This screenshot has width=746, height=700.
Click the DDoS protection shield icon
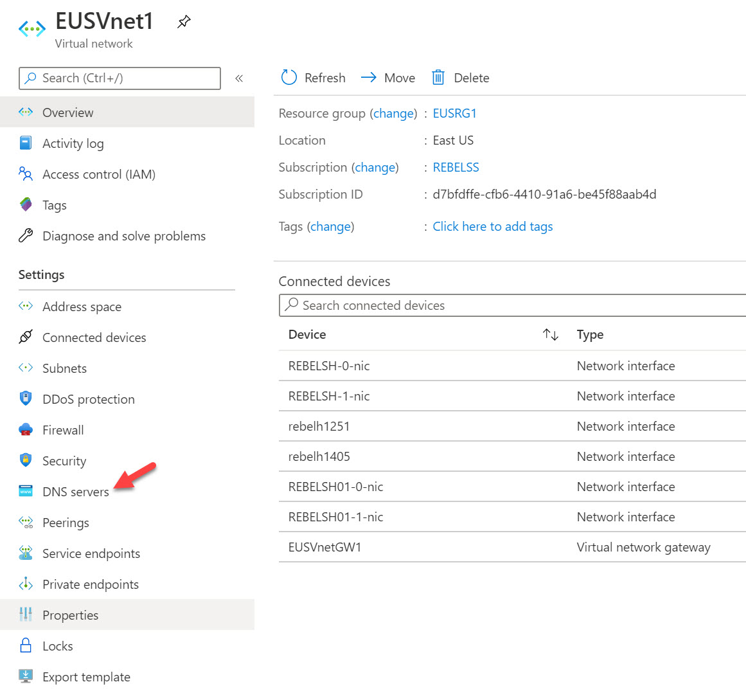click(x=26, y=399)
